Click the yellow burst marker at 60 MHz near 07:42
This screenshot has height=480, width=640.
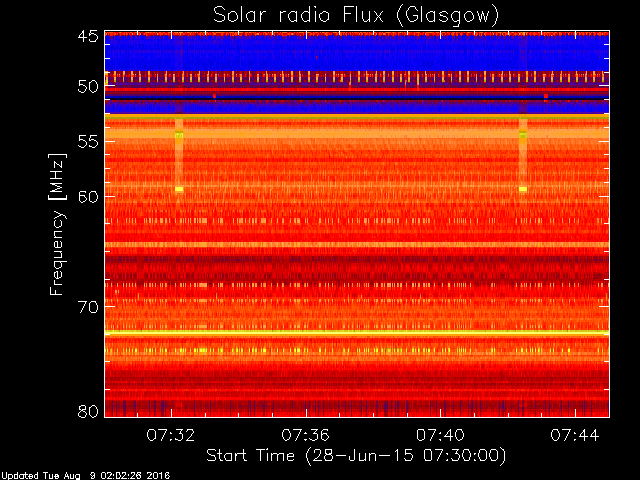coord(523,189)
